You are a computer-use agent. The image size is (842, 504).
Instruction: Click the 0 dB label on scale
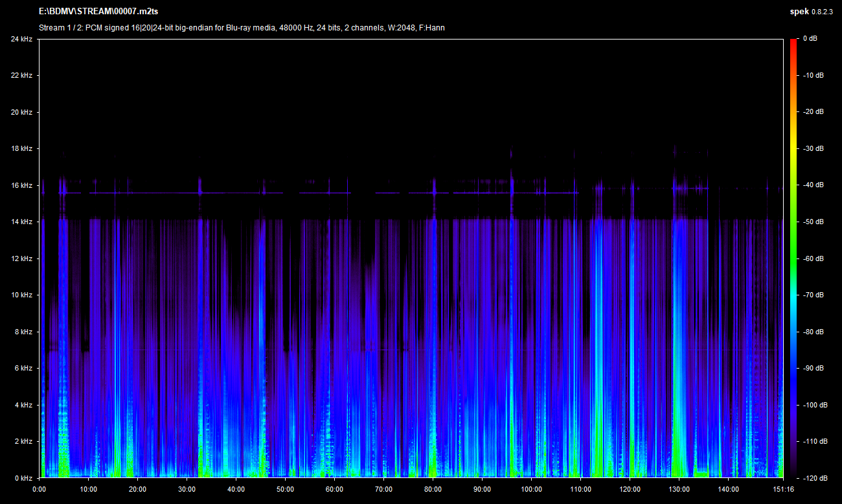click(810, 39)
